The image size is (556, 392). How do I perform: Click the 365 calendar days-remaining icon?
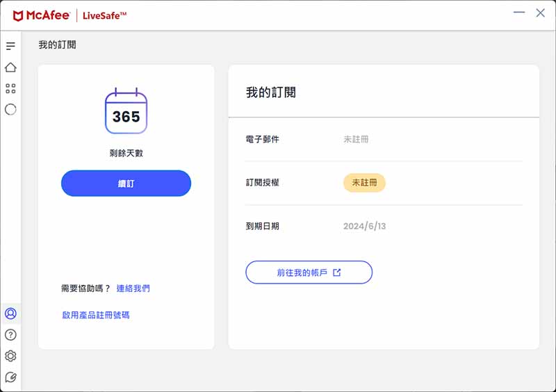pyautogui.click(x=126, y=111)
